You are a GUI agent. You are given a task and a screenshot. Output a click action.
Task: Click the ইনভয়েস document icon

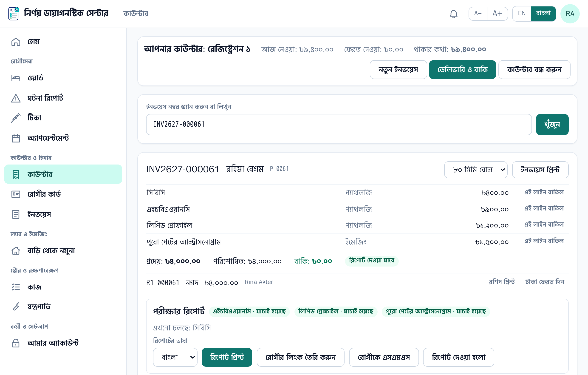[16, 214]
